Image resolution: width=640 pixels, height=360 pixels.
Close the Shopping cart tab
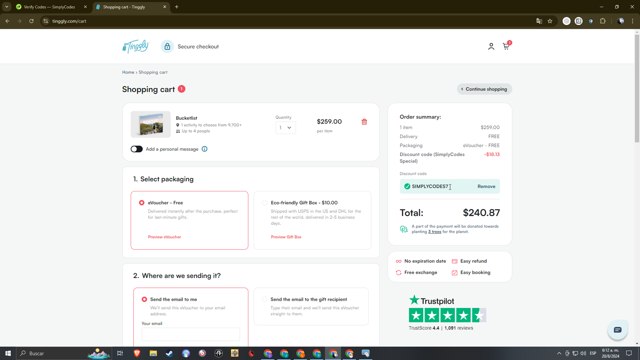point(164,7)
